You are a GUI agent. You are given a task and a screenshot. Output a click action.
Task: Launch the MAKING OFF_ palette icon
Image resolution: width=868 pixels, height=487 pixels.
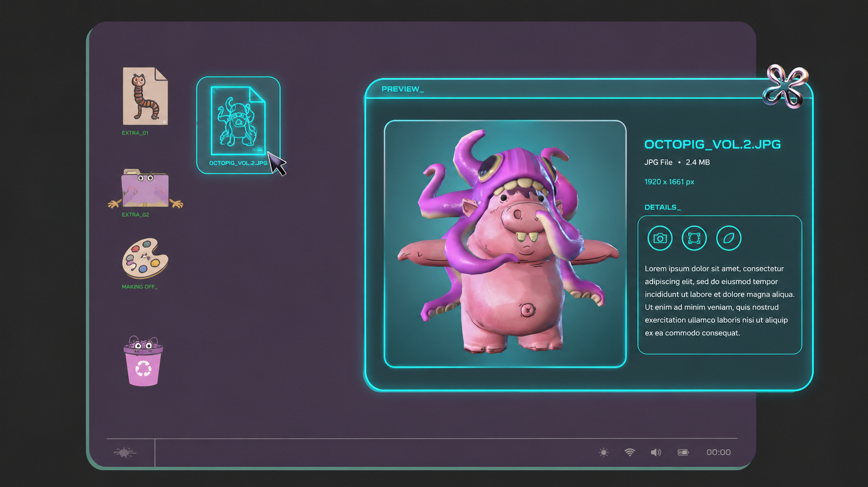point(145,258)
